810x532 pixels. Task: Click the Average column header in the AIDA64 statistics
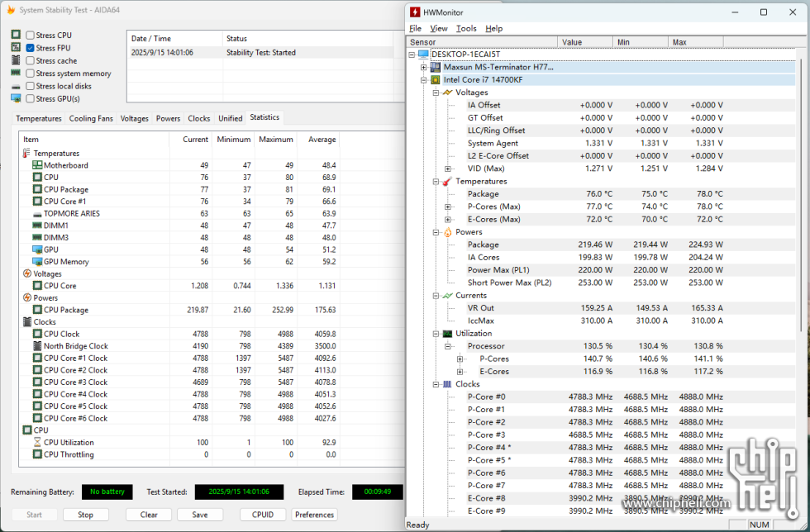319,140
